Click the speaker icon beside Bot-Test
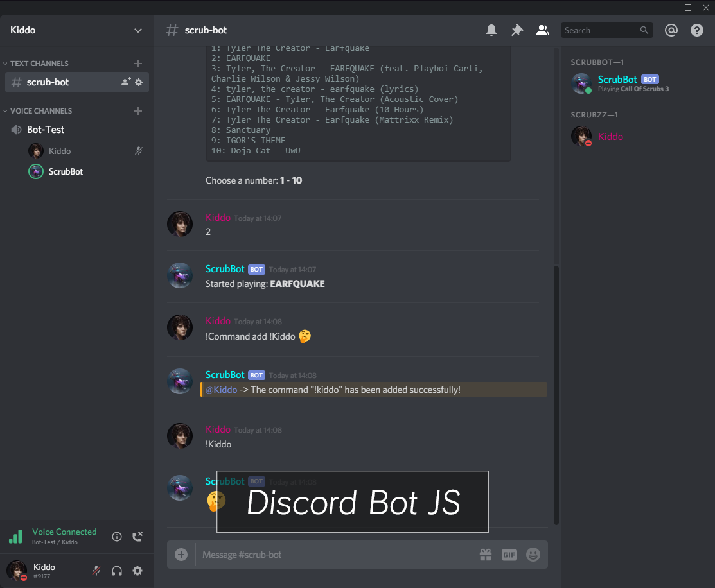Viewport: 715px width, 588px height. [x=16, y=130]
